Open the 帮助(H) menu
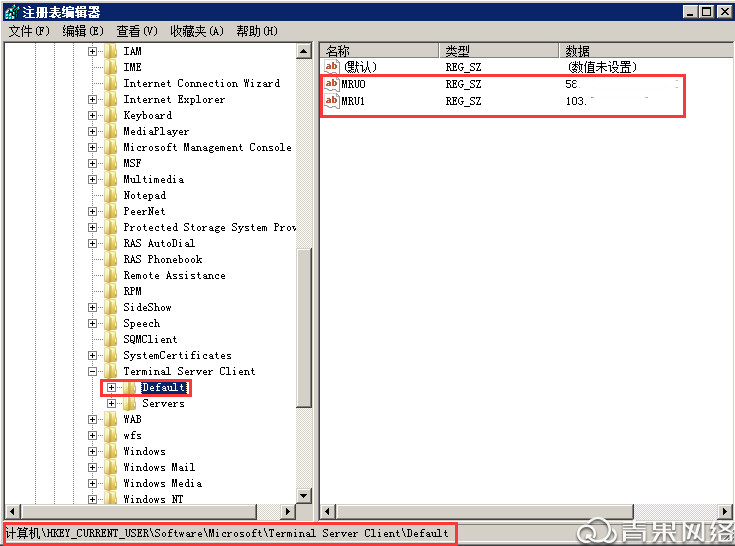 pyautogui.click(x=257, y=31)
